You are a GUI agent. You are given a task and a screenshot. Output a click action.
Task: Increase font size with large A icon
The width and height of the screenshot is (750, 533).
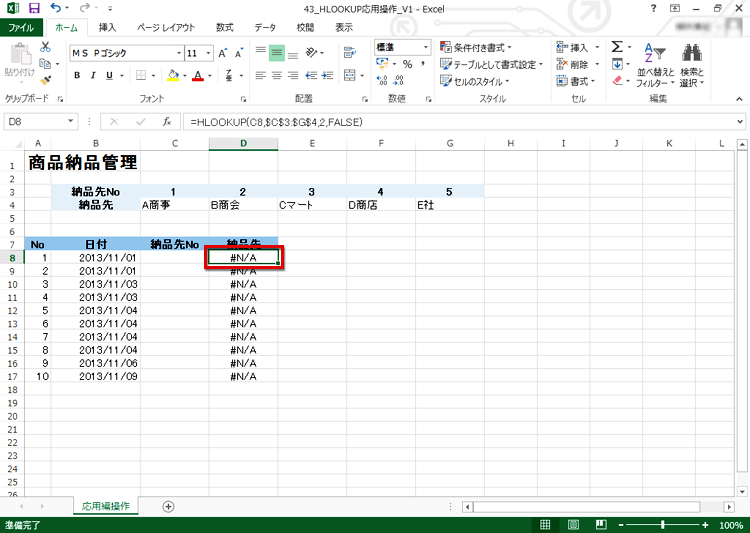point(222,53)
